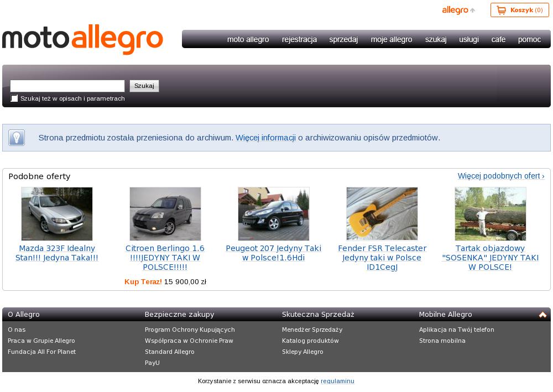The height and width of the screenshot is (392, 553).
Task: Click the lightbulb info icon
Action: pyautogui.click(x=17, y=138)
